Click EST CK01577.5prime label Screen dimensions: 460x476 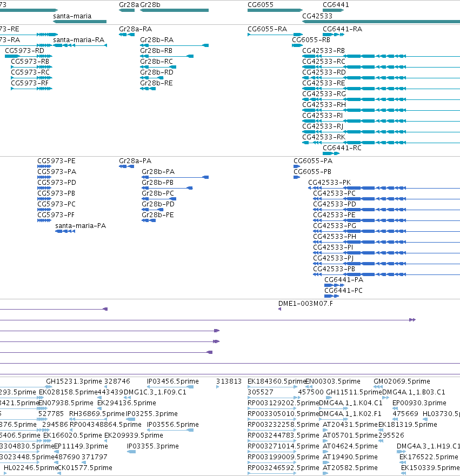tap(85, 468)
